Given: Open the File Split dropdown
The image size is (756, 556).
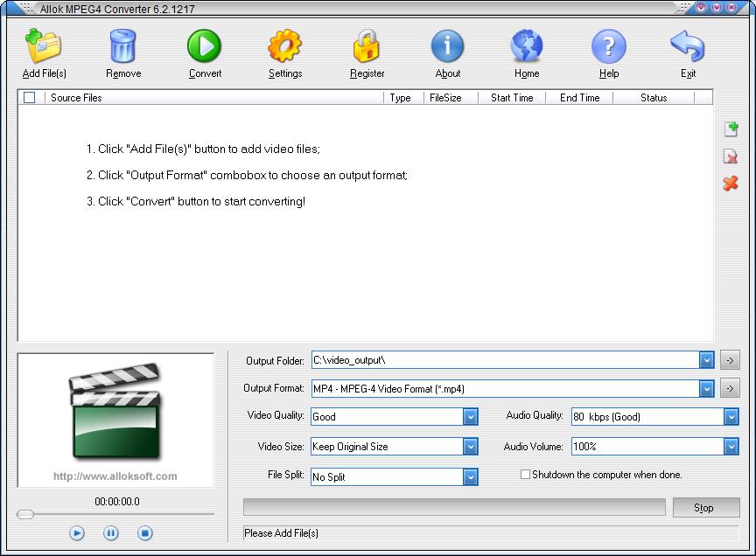Looking at the screenshot, I should [470, 477].
